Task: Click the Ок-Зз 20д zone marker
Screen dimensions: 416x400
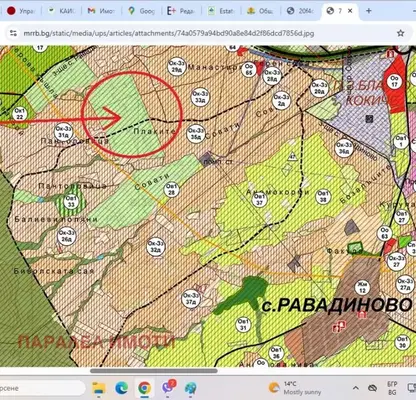Action: (x=319, y=88)
